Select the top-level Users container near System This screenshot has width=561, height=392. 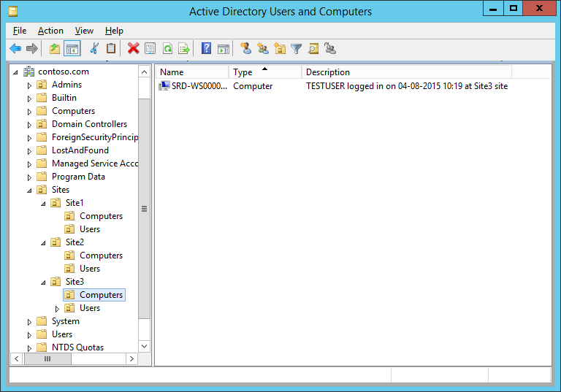62,334
